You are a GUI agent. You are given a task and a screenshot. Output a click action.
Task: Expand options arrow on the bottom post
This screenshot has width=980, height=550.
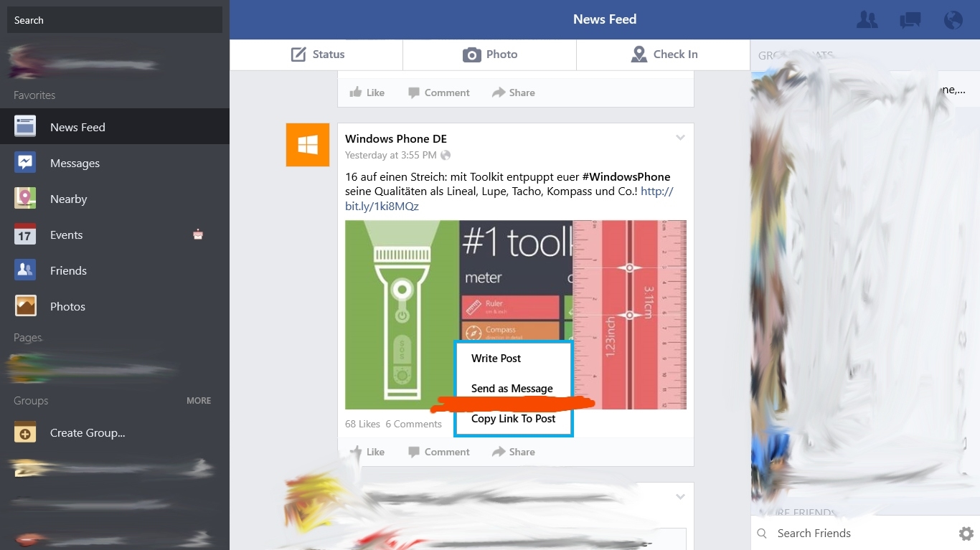click(x=680, y=497)
